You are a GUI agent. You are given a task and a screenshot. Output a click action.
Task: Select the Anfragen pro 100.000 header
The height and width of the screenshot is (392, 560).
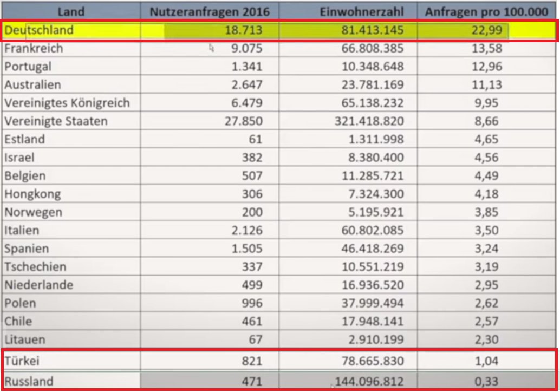point(486,11)
